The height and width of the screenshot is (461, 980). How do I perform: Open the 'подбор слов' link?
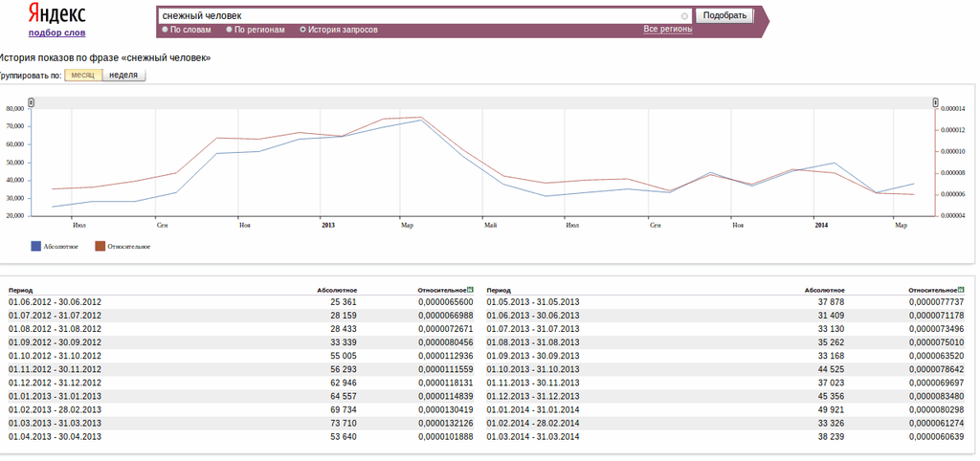click(x=56, y=33)
